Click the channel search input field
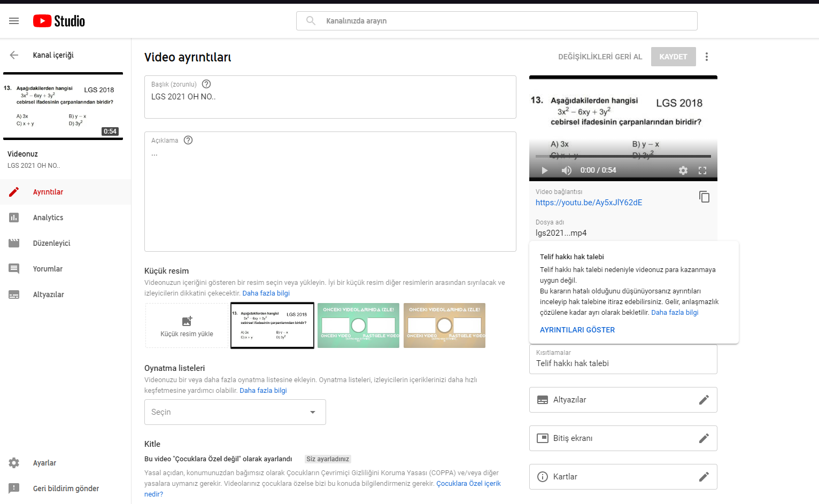 point(497,21)
